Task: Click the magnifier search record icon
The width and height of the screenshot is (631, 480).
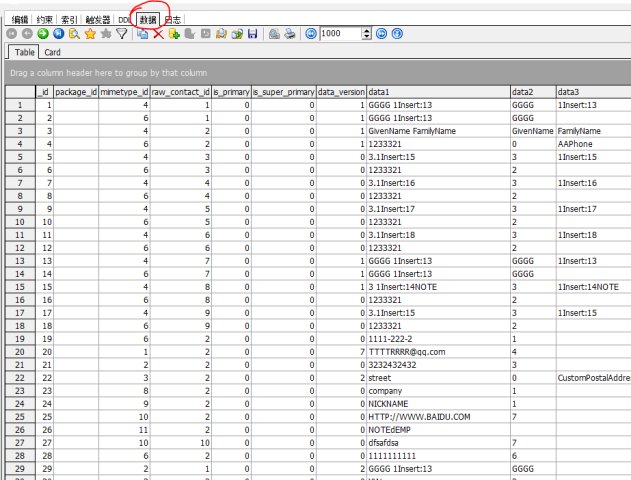Action: click(74, 34)
